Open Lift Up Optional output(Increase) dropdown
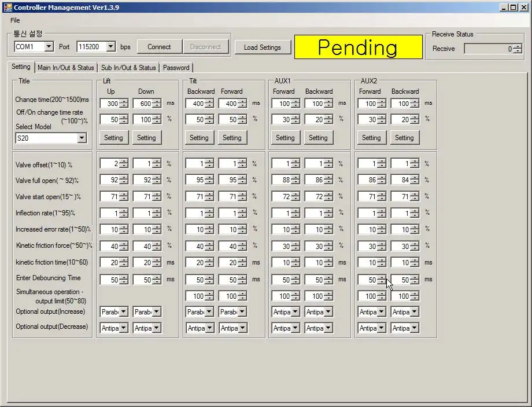 point(123,312)
